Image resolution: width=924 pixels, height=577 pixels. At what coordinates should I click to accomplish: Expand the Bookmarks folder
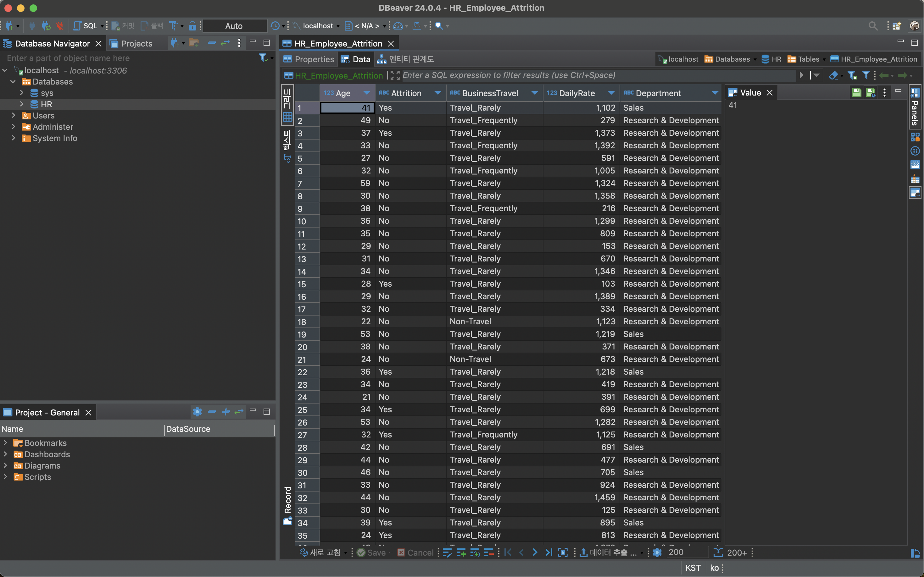click(5, 443)
